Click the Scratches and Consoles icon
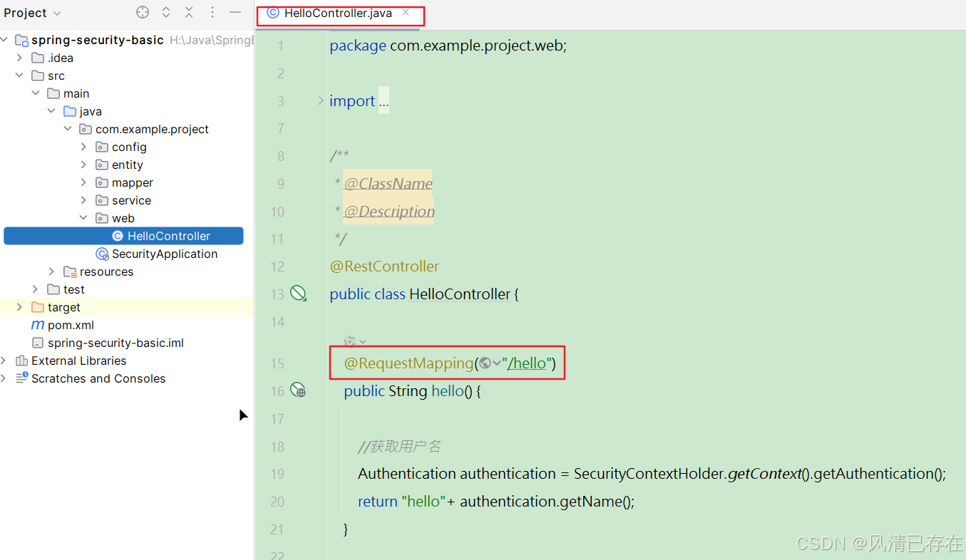This screenshot has width=966, height=560. click(x=21, y=378)
